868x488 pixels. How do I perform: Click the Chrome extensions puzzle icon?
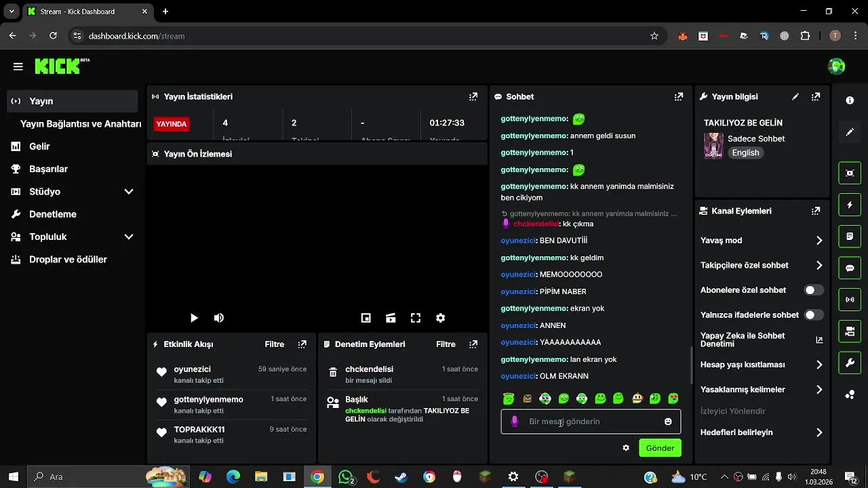point(805,36)
